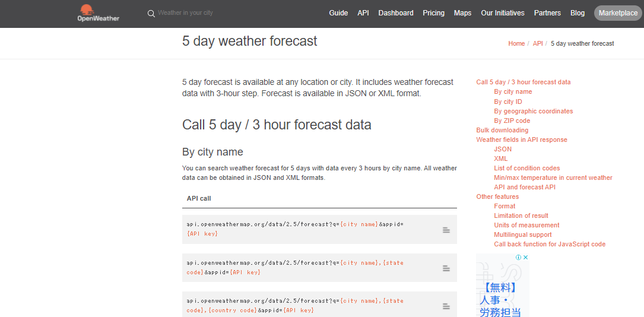This screenshot has width=644, height=317.
Task: Open the Maps menu item
Action: click(x=462, y=13)
